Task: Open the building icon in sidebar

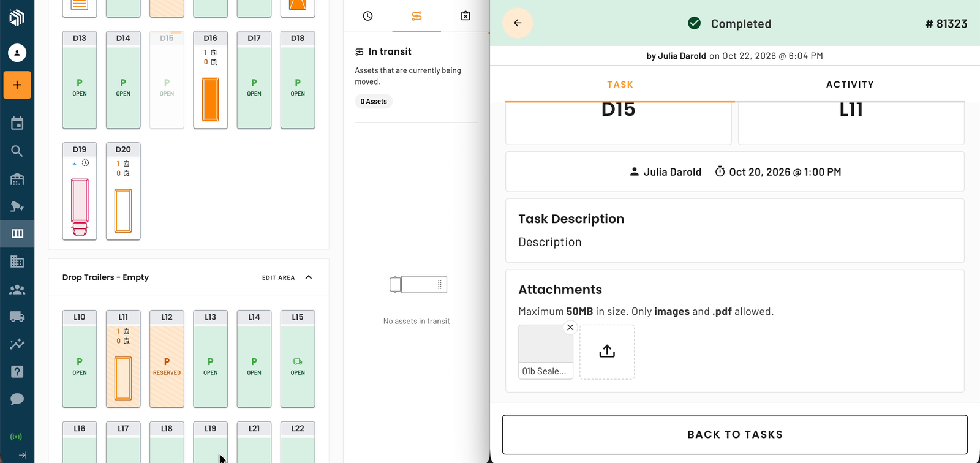Action: click(x=17, y=262)
